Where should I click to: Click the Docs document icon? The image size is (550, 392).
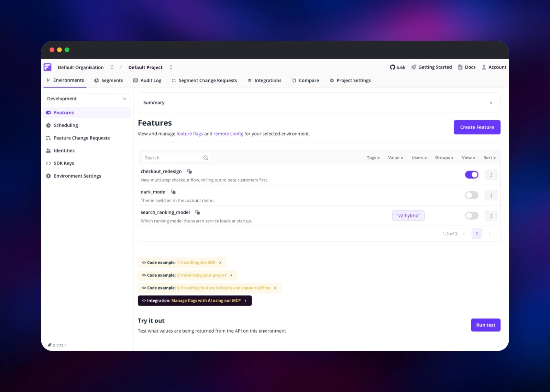[x=460, y=67]
